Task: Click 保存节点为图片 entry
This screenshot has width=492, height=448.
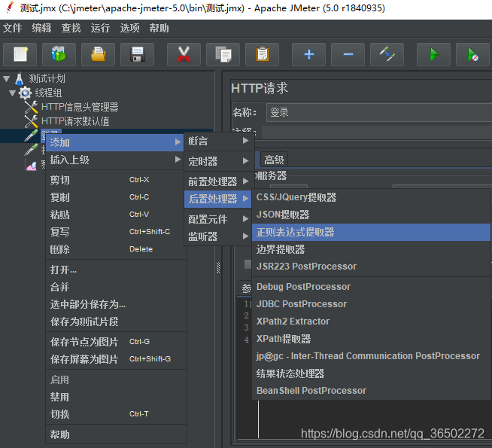Action: click(116, 342)
